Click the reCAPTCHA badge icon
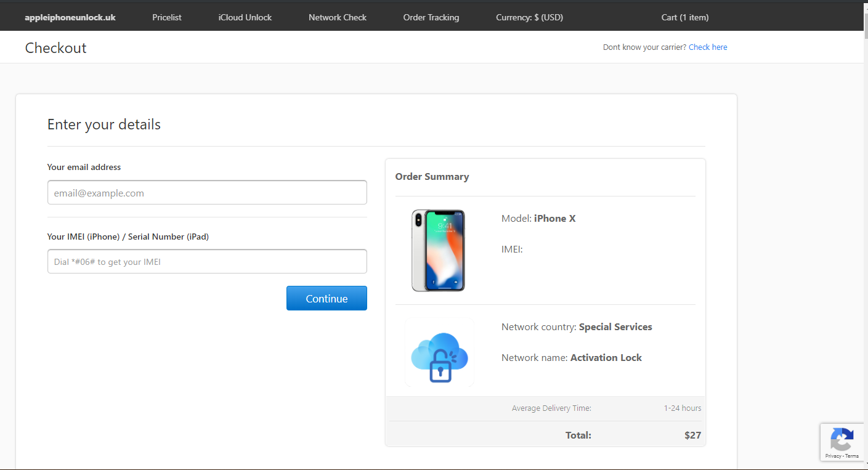 pyautogui.click(x=842, y=440)
